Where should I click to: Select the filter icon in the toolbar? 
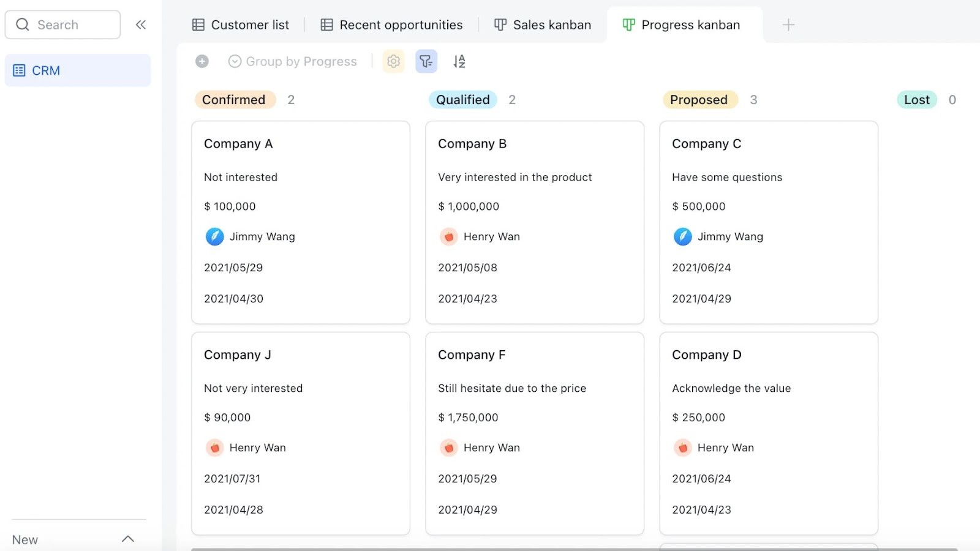(x=426, y=61)
